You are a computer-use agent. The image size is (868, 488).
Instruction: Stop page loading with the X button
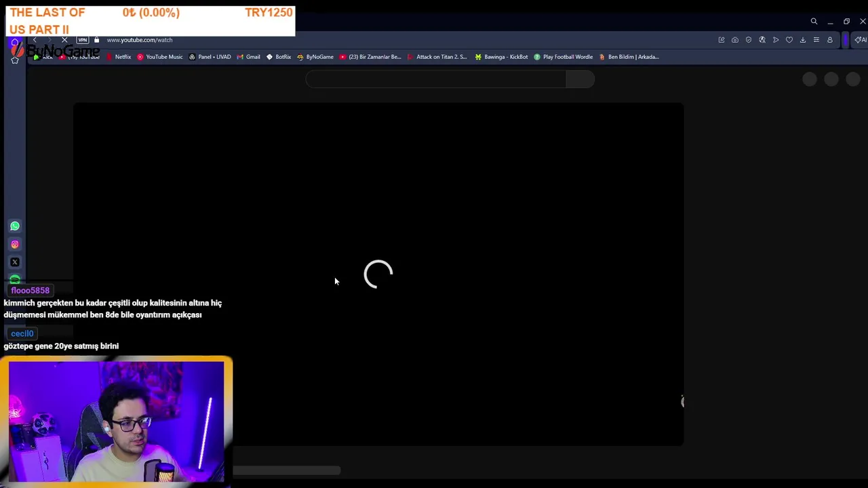click(x=64, y=40)
